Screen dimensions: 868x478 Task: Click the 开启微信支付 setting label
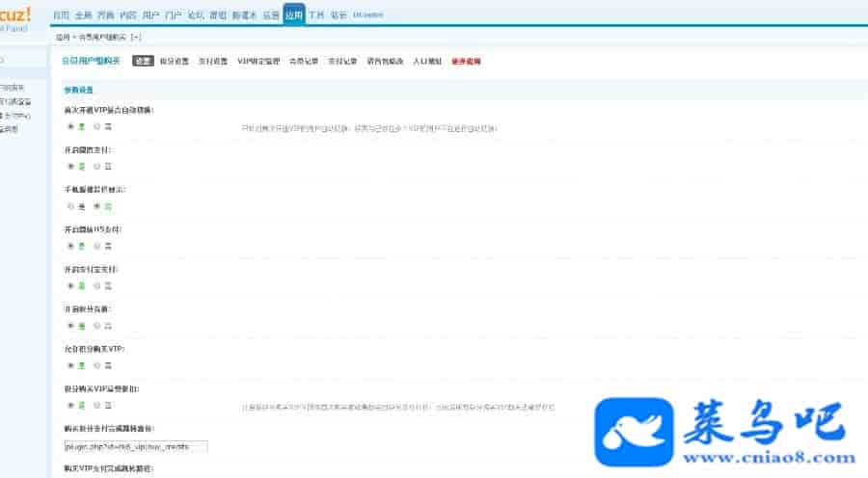(x=88, y=150)
